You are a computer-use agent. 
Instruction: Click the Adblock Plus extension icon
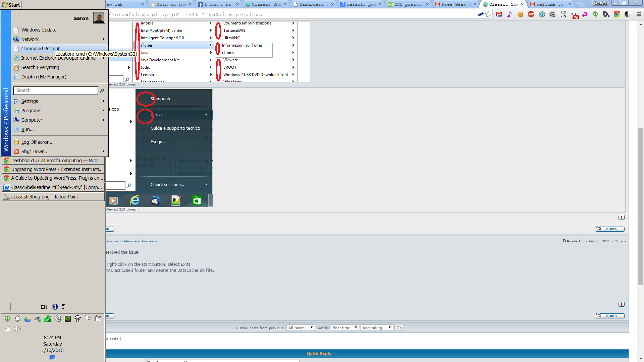[531, 14]
